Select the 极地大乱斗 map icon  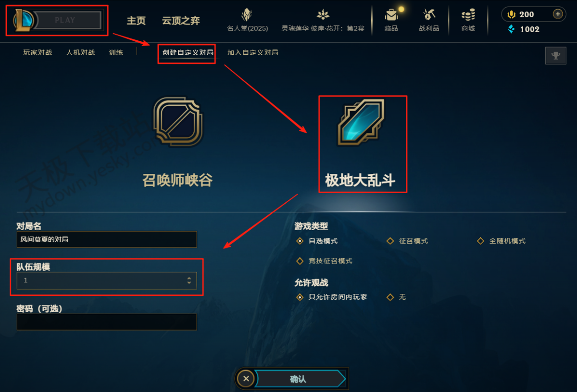coord(361,122)
